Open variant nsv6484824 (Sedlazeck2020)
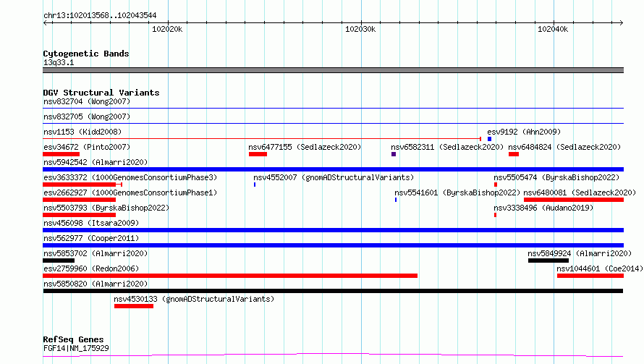The image size is (644, 364). [x=564, y=147]
